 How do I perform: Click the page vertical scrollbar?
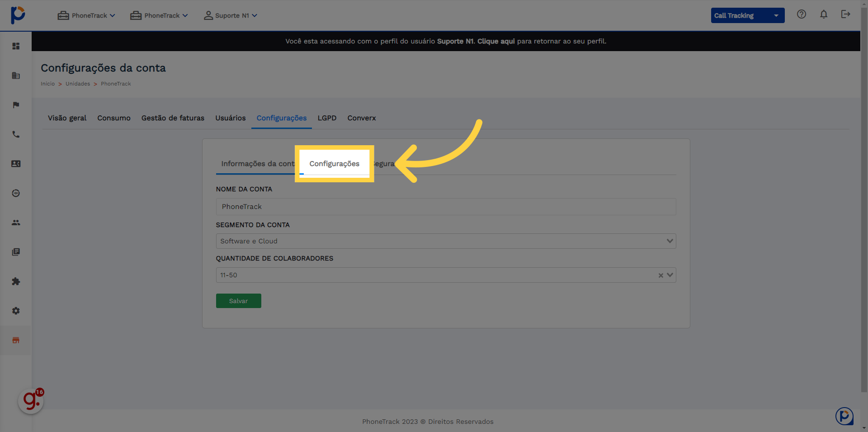(864, 199)
